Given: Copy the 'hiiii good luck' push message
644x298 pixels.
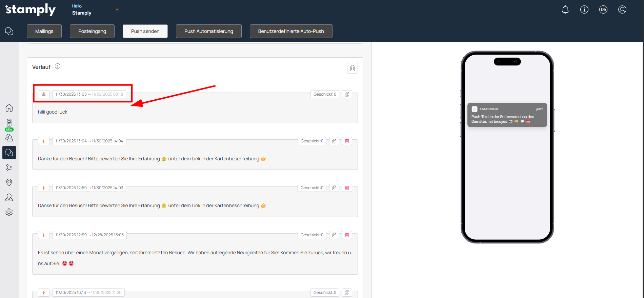Looking at the screenshot, I should click(347, 94).
